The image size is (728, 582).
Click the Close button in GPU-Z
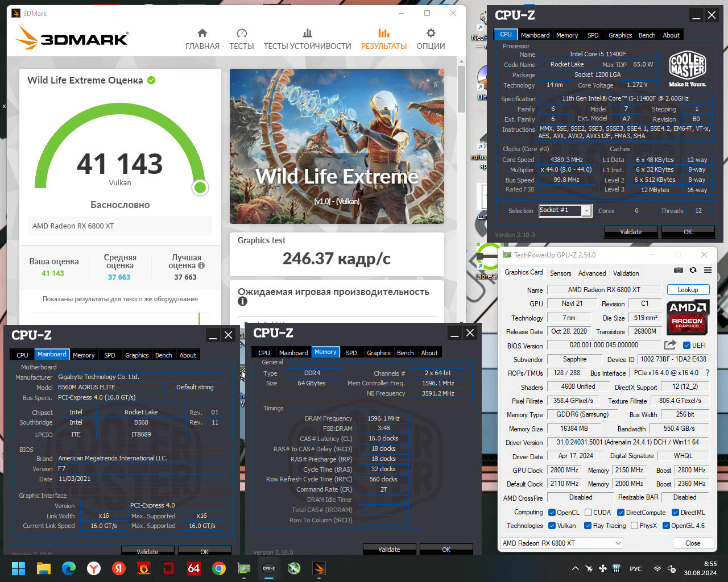693,543
